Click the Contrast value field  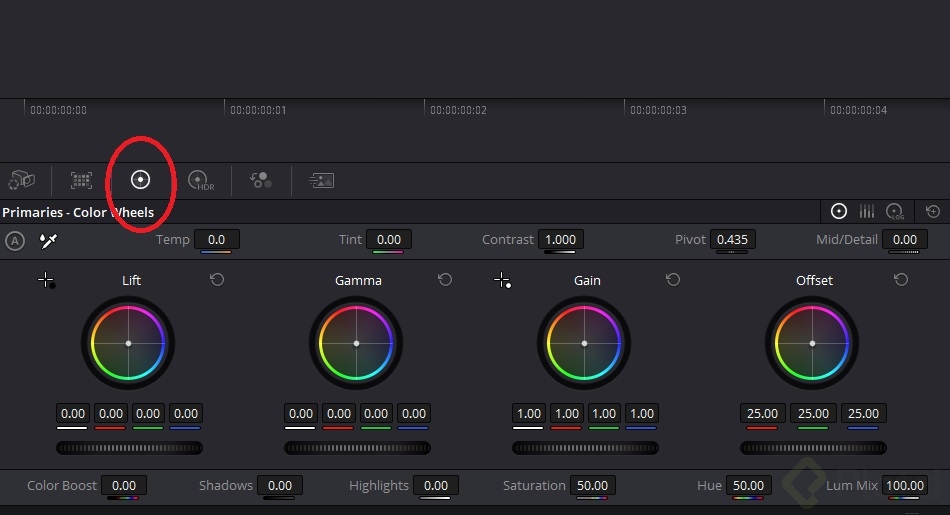click(x=560, y=240)
